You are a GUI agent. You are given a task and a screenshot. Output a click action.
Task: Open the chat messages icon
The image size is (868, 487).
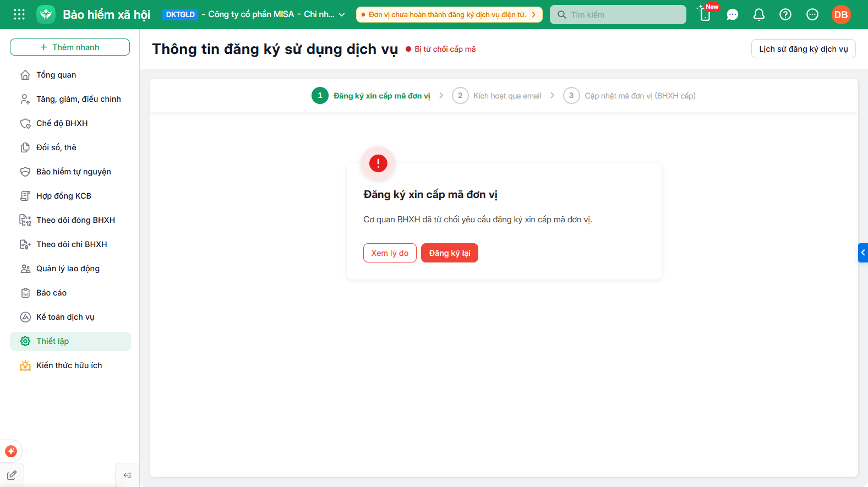click(733, 14)
